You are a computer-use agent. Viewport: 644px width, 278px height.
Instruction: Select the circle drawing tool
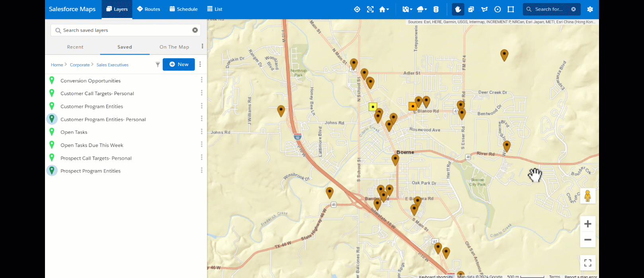click(x=498, y=9)
